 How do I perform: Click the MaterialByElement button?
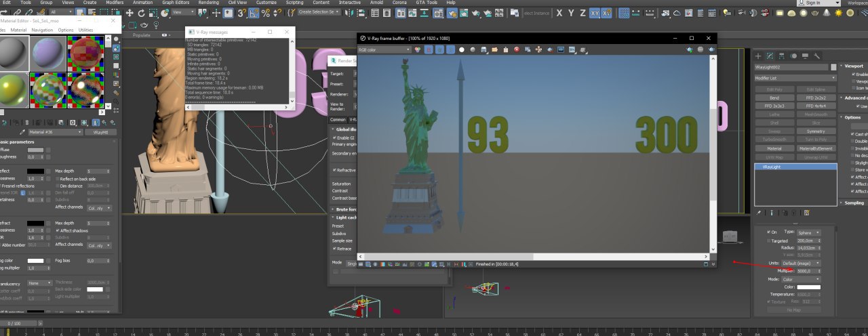816,148
